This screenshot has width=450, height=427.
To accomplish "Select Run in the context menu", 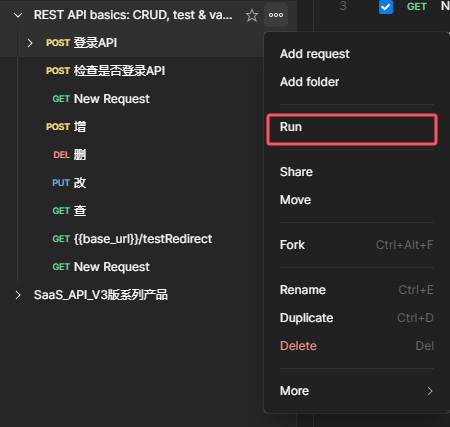I will click(352, 127).
